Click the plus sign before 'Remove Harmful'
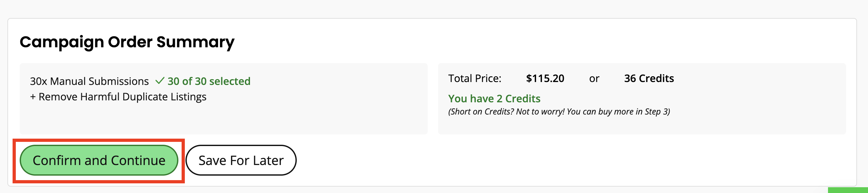Image resolution: width=868 pixels, height=193 pixels. [x=33, y=97]
